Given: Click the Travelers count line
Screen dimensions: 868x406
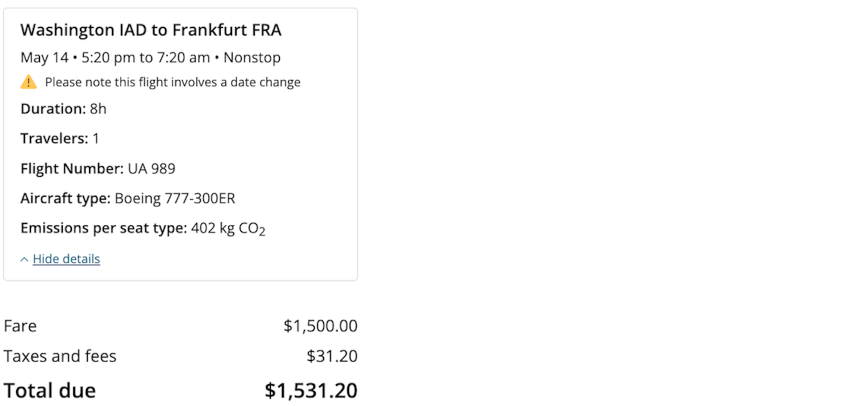Looking at the screenshot, I should click(60, 139).
